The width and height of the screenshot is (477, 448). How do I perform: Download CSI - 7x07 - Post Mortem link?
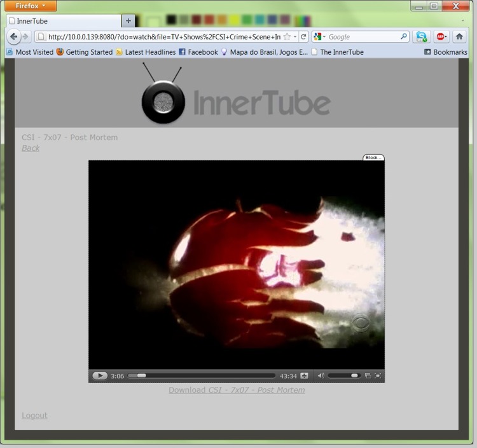[237, 390]
